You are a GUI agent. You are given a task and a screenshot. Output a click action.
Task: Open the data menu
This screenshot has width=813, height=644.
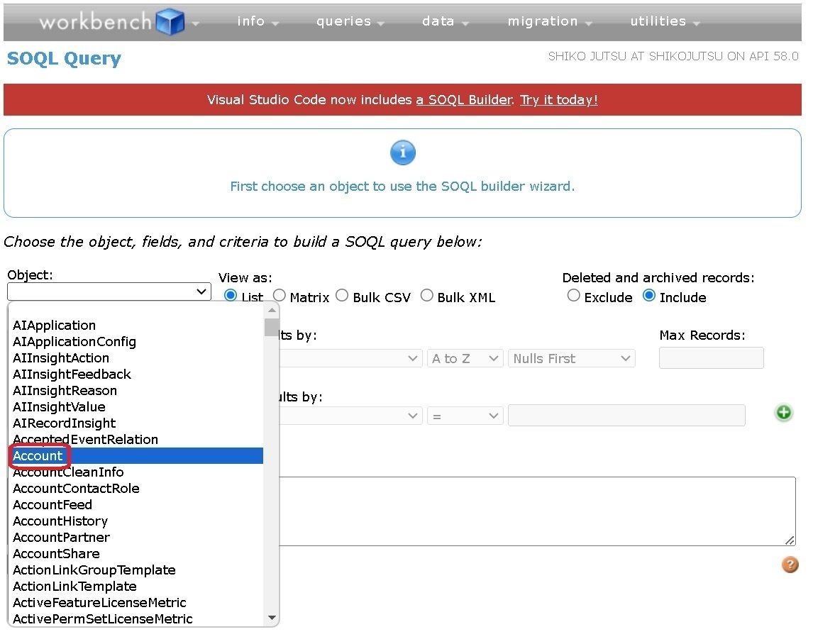pyautogui.click(x=446, y=21)
